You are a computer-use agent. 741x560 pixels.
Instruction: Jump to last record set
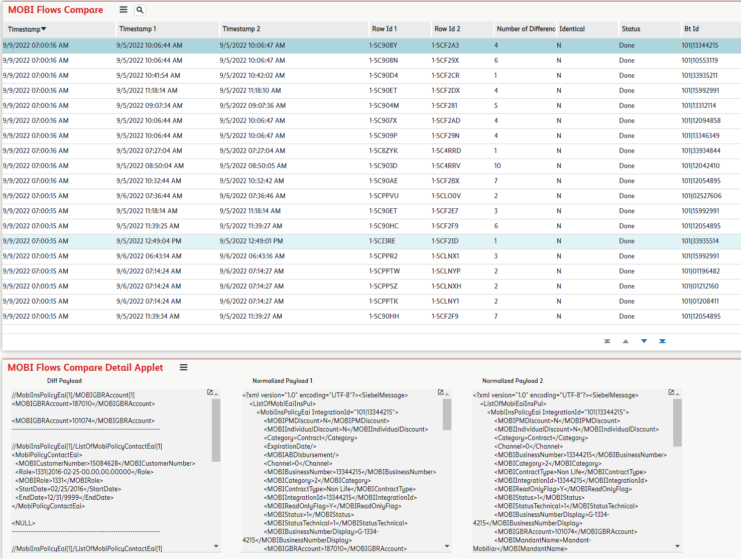(x=662, y=341)
